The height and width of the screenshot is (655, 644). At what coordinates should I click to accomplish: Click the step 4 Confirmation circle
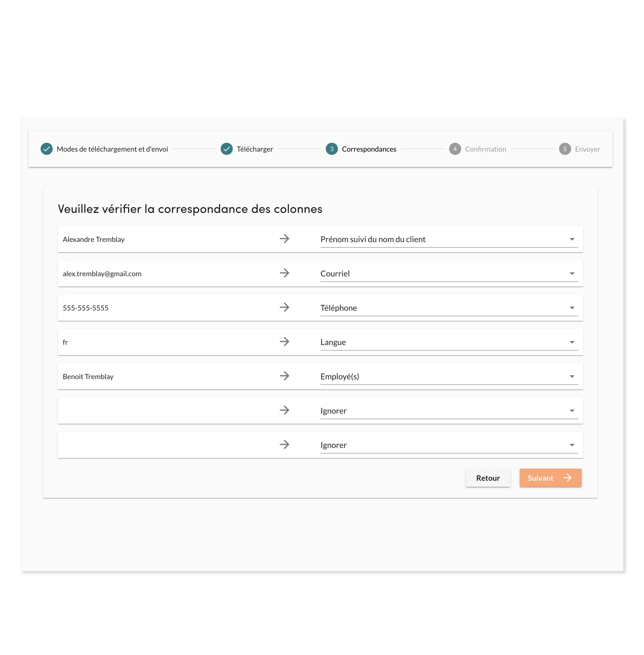tap(455, 149)
